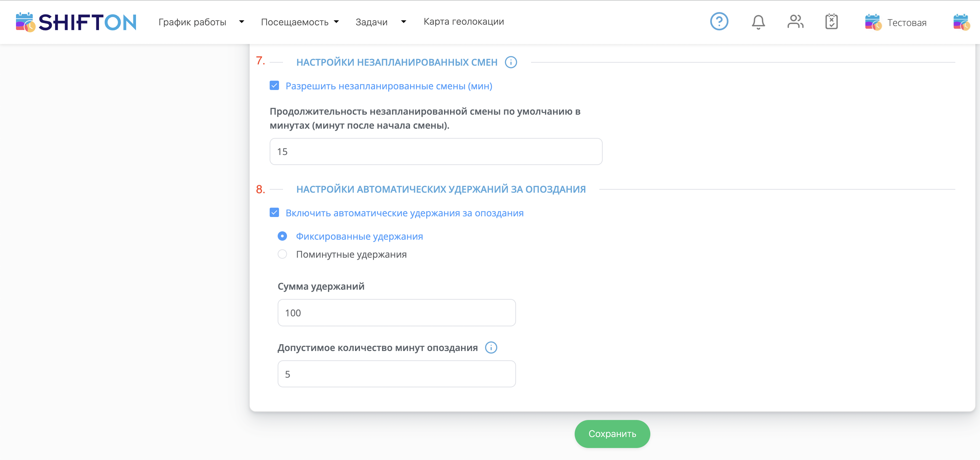980x460 pixels.
Task: Click Разрешить незапланированные смены (мин) label
Action: coord(389,86)
